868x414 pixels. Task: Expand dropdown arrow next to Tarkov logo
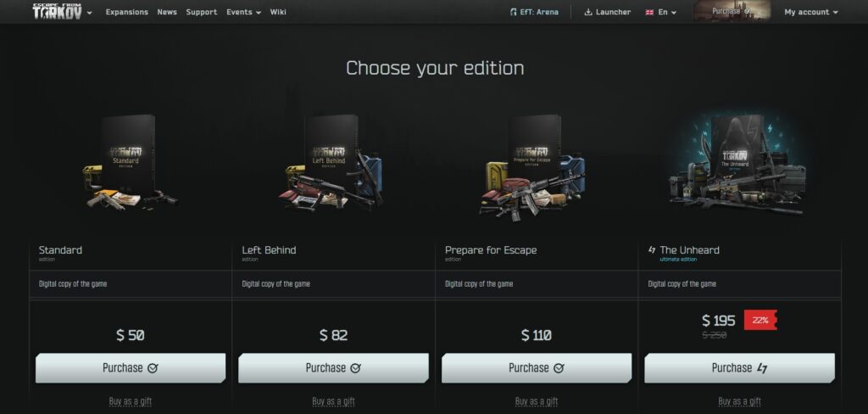pyautogui.click(x=90, y=13)
